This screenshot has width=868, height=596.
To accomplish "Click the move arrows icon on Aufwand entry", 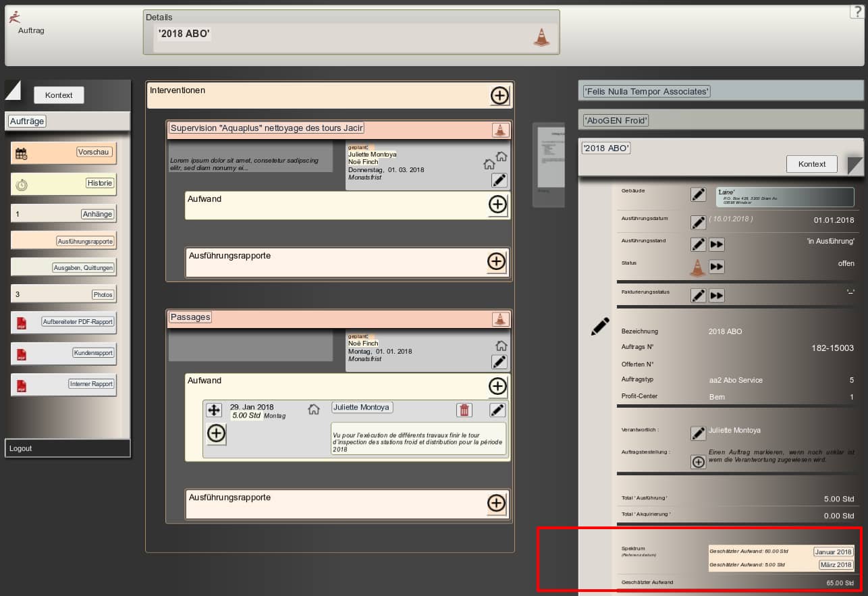I will [214, 410].
